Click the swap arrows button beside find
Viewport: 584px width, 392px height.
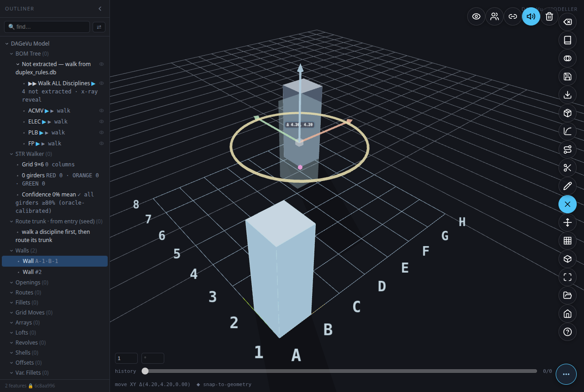99,27
